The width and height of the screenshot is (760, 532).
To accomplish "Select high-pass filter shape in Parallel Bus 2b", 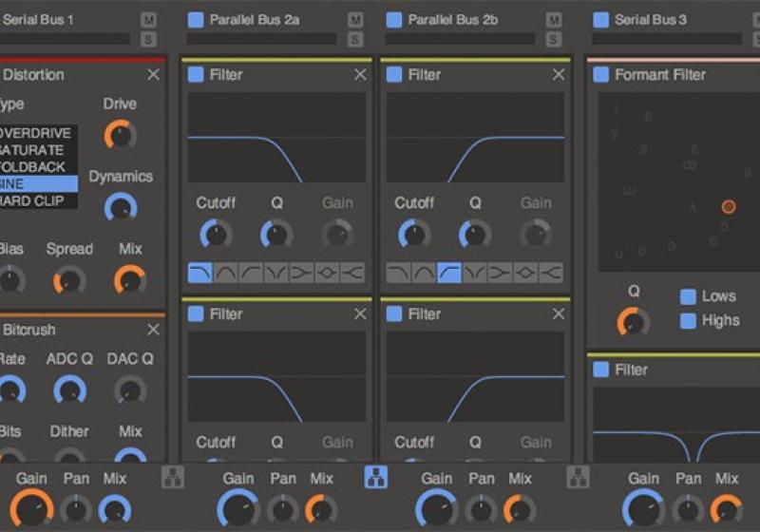I will [449, 274].
